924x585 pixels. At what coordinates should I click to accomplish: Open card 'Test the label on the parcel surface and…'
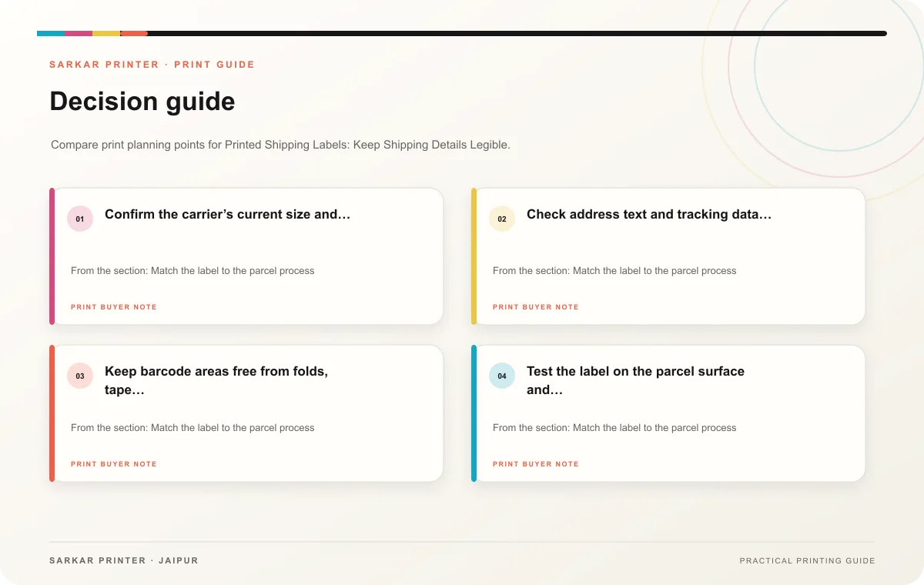click(668, 413)
